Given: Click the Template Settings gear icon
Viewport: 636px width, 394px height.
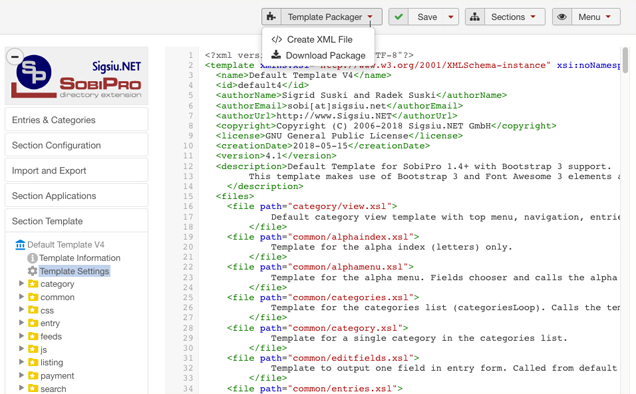Looking at the screenshot, I should pos(32,271).
